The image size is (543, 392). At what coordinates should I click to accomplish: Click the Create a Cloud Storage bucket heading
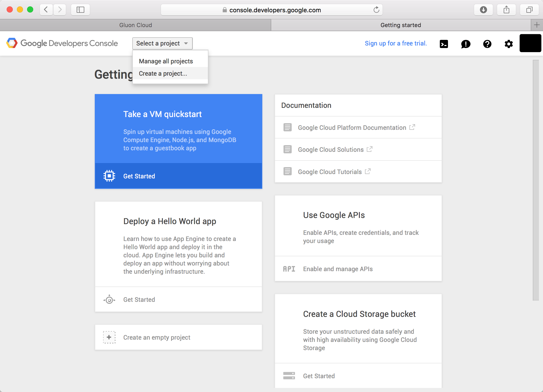[x=359, y=314]
